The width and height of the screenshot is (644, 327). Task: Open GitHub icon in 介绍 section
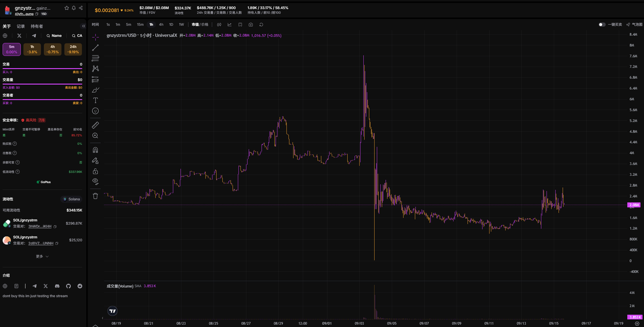68,286
